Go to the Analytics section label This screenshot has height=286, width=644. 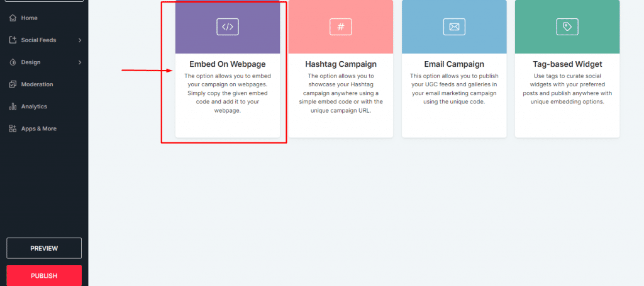(x=34, y=106)
